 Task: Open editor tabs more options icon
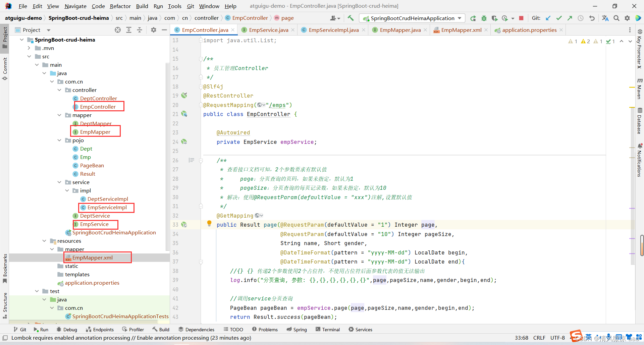[x=630, y=30]
